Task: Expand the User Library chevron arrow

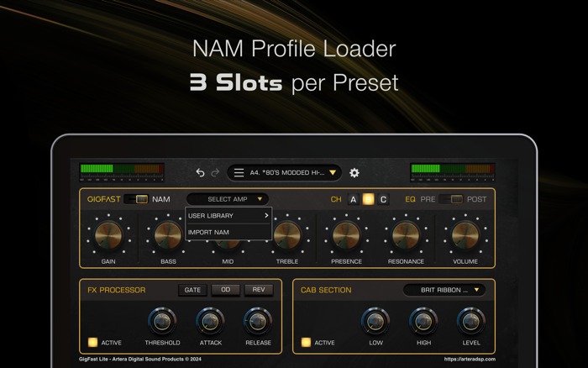Action: point(266,216)
